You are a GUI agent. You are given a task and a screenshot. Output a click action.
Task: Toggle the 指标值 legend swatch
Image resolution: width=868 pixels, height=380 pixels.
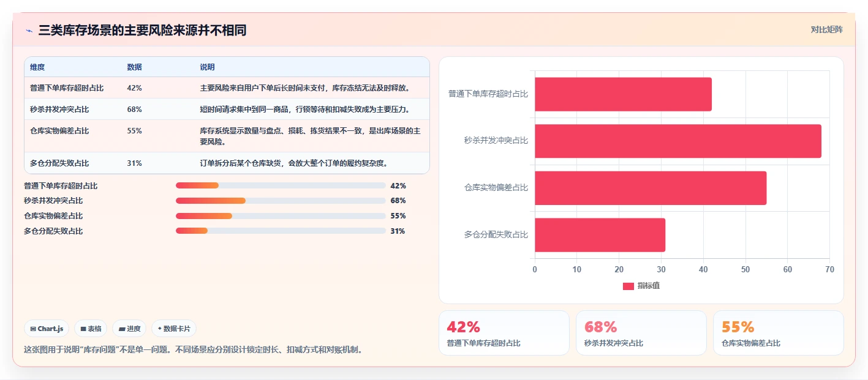[628, 286]
